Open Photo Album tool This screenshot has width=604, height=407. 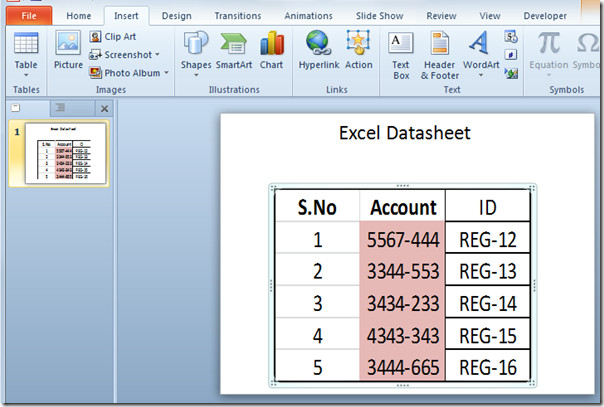click(x=125, y=73)
